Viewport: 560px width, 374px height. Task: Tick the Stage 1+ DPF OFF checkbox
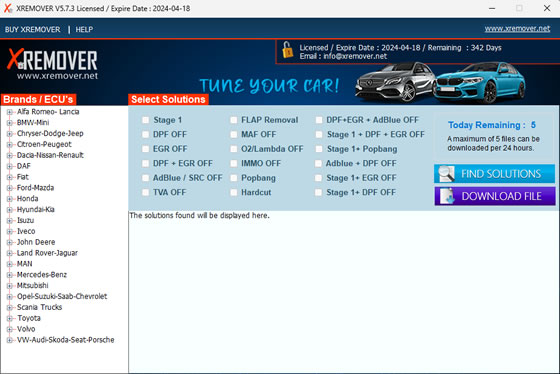(x=319, y=192)
